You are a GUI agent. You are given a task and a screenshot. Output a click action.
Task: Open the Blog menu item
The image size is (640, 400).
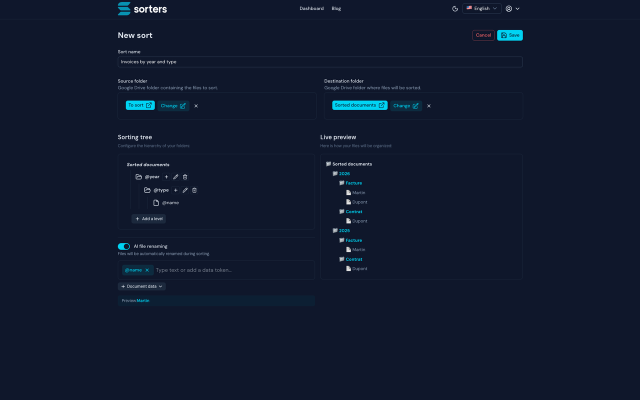pyautogui.click(x=336, y=9)
